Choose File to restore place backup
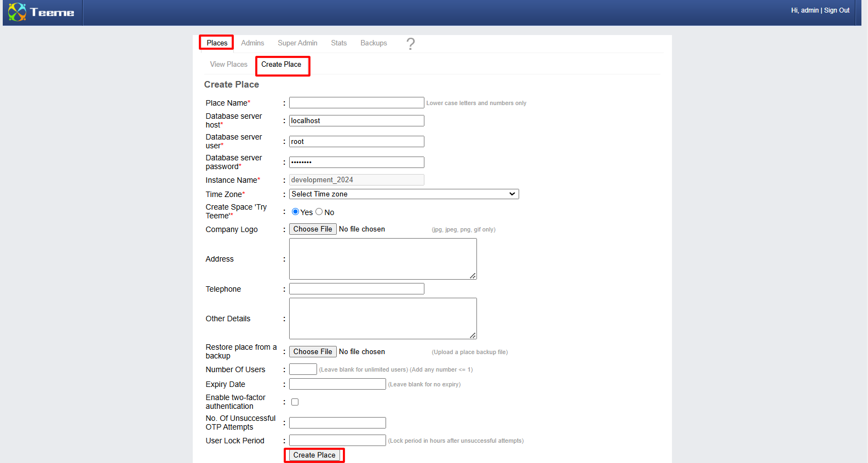The image size is (868, 463). pyautogui.click(x=313, y=352)
